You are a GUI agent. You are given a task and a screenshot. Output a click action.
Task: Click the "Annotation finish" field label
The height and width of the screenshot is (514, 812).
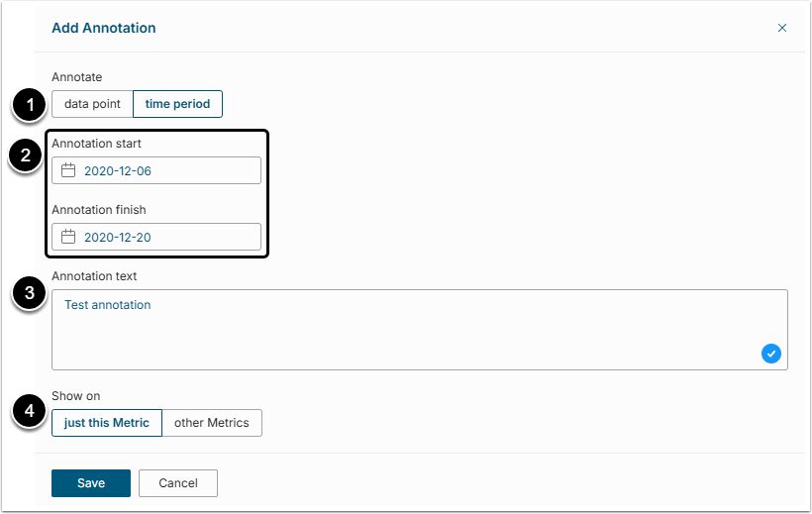click(x=99, y=210)
